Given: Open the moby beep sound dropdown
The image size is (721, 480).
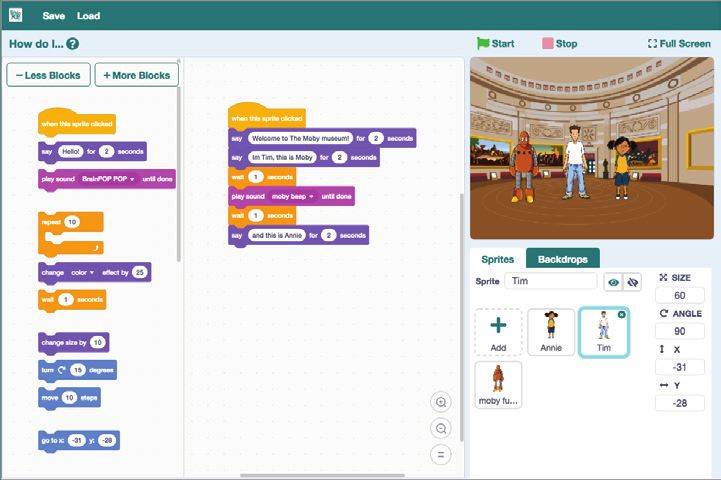Looking at the screenshot, I should 292,196.
